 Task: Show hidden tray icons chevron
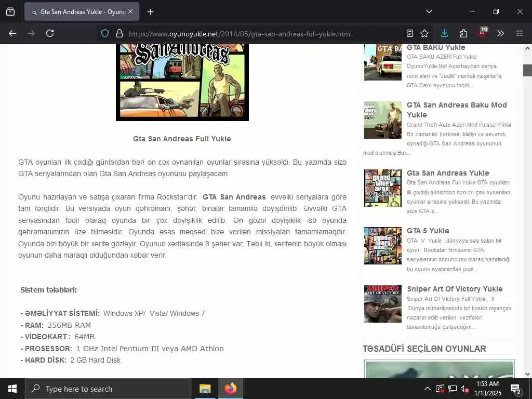[x=428, y=389]
